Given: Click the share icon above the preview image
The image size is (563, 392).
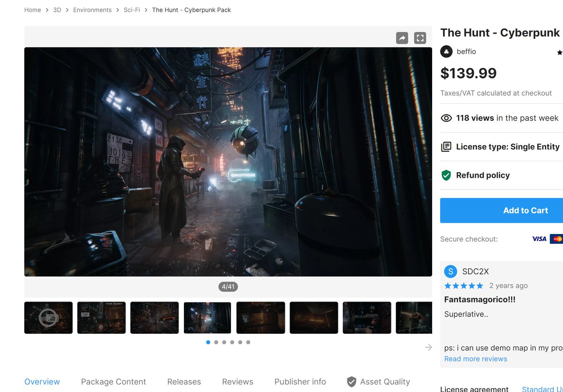Looking at the screenshot, I should tap(402, 38).
